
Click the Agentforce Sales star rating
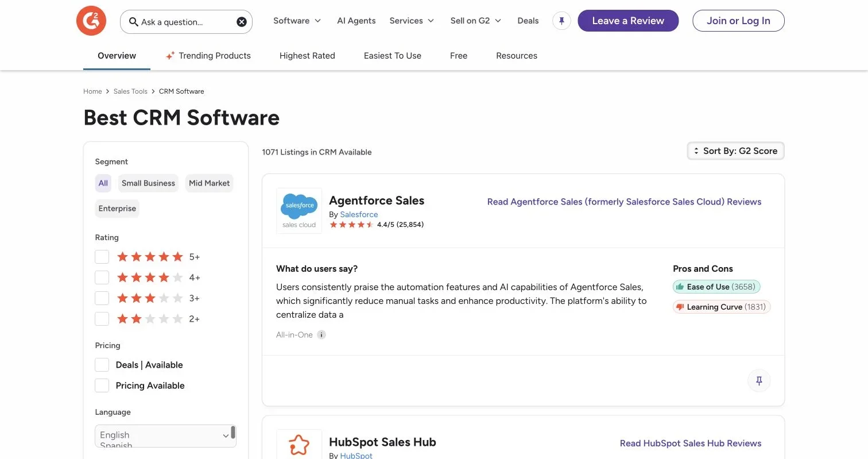point(352,225)
